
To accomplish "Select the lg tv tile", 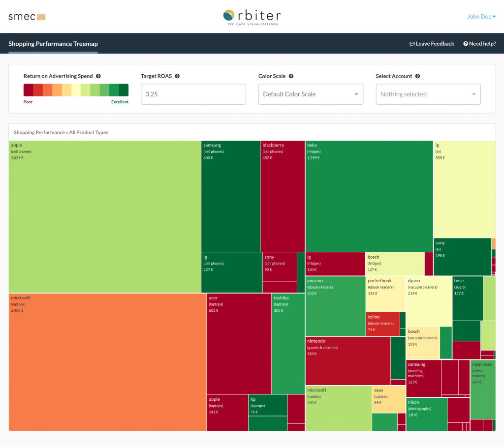I will pos(465,189).
